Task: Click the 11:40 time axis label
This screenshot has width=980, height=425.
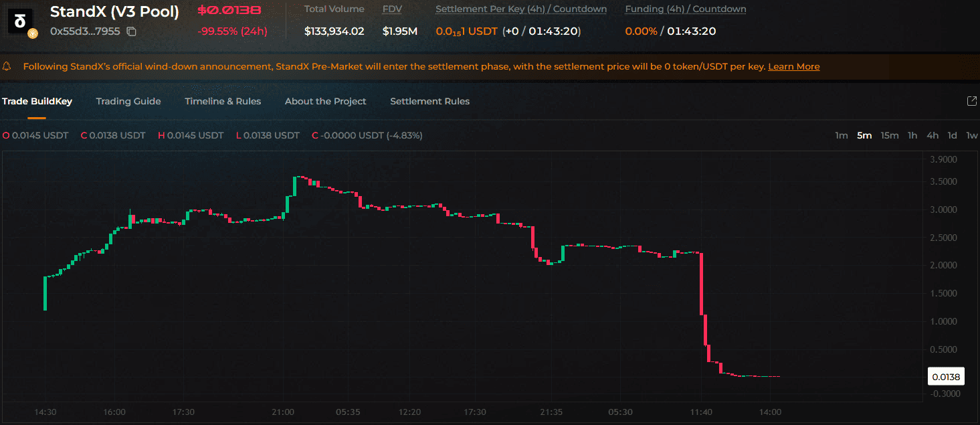Action: [x=701, y=412]
